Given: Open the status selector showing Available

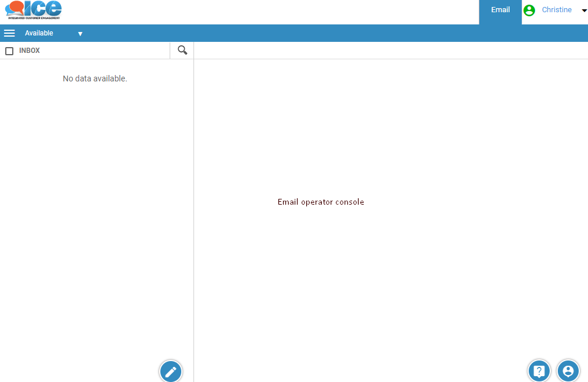Looking at the screenshot, I should click(x=39, y=33).
